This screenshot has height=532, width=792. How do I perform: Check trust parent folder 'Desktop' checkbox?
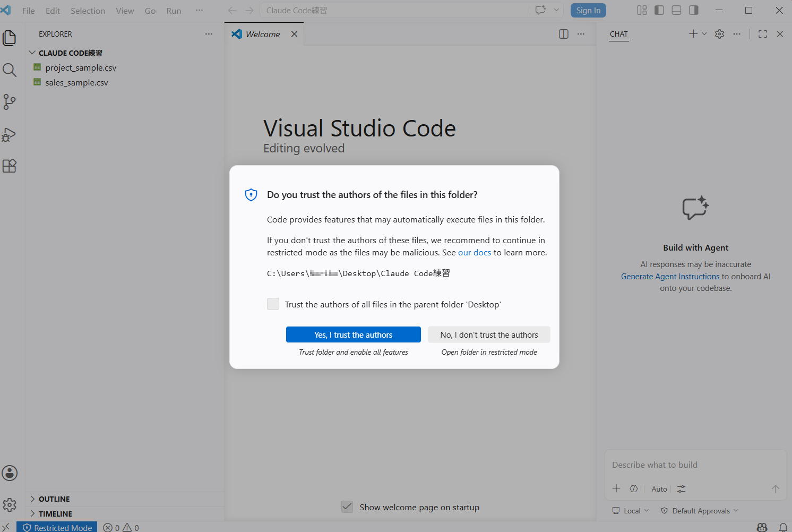[x=273, y=304]
